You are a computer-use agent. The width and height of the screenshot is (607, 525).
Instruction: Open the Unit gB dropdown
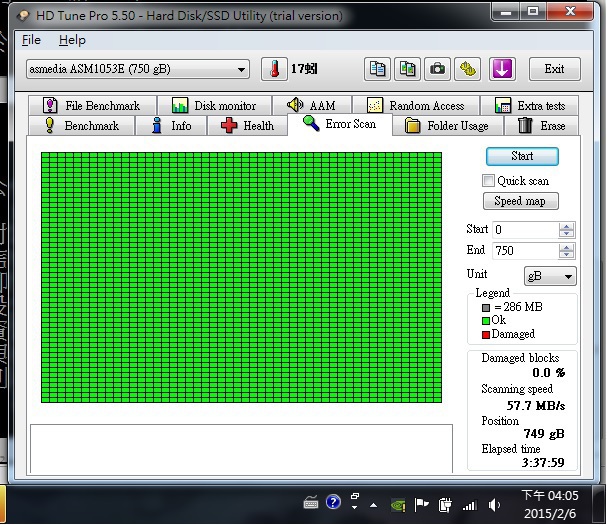coord(550,276)
